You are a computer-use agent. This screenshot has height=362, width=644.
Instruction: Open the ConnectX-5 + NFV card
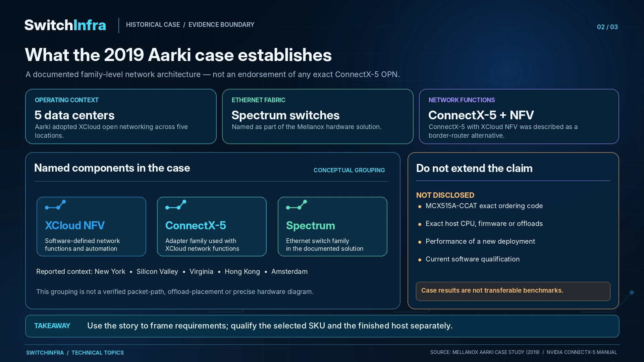click(x=519, y=116)
